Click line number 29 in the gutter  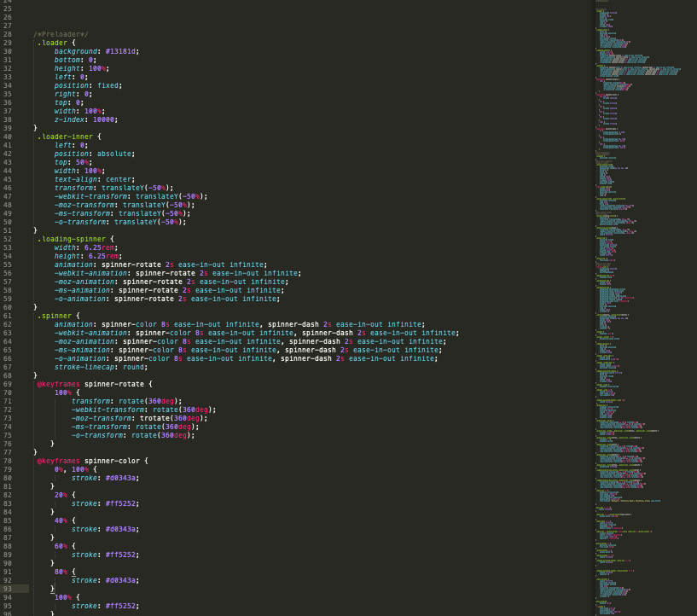8,43
